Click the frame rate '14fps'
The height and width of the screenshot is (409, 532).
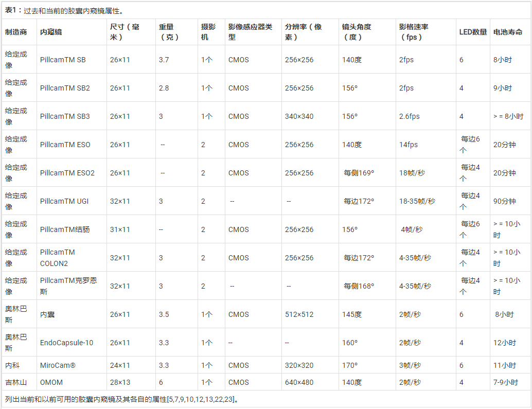pos(408,145)
